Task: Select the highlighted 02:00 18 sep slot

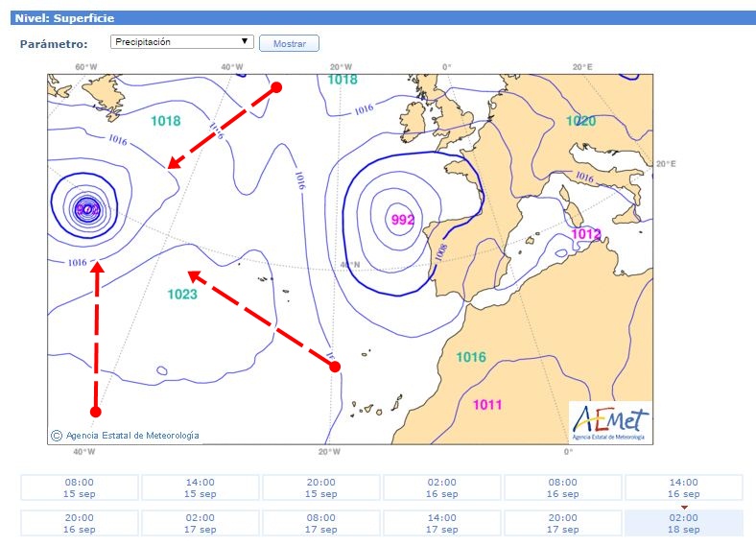Action: pos(684,523)
